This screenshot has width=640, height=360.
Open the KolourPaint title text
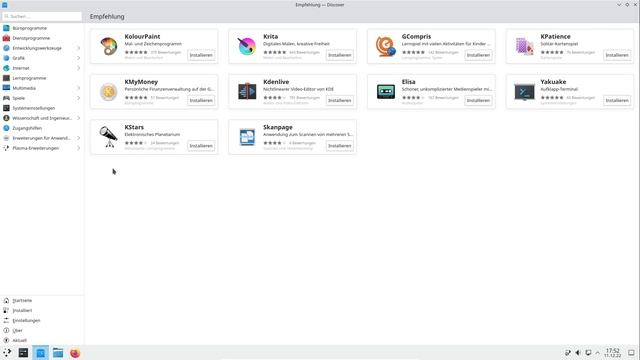tap(142, 36)
